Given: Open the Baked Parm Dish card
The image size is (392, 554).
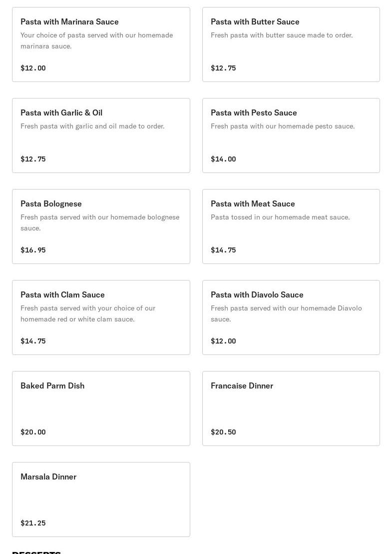Looking at the screenshot, I should point(101,408).
